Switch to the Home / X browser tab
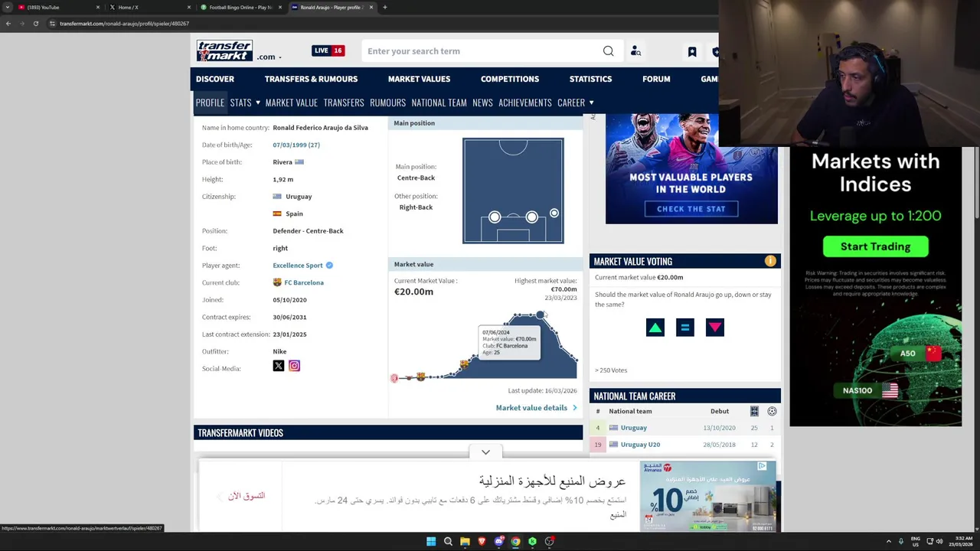980x551 pixels. [x=149, y=8]
